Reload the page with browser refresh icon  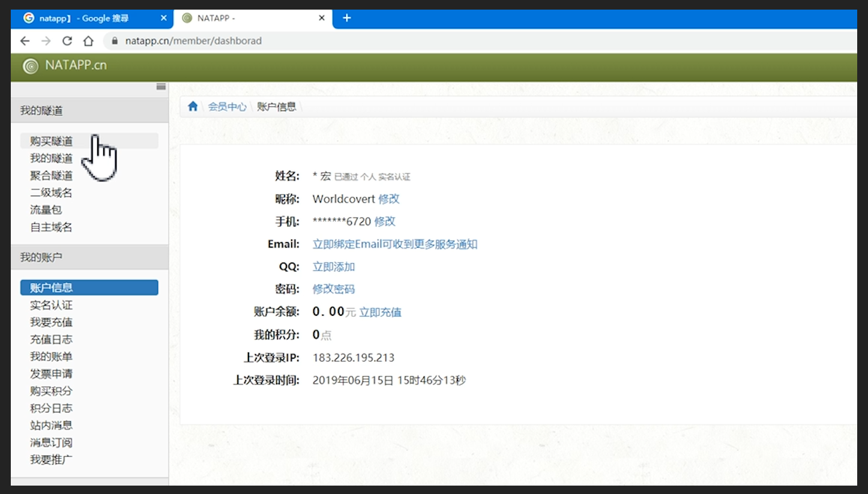(67, 41)
